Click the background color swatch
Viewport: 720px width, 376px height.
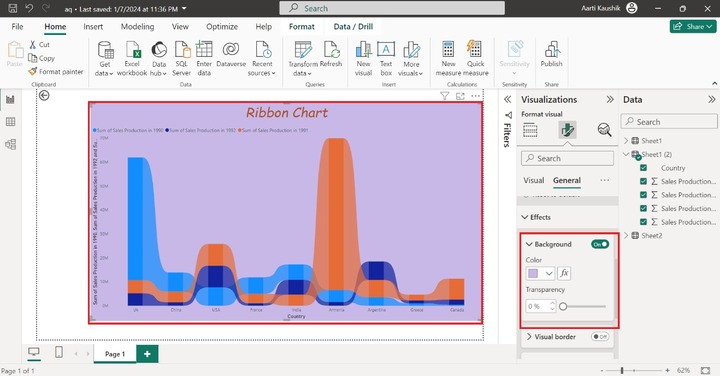coord(533,274)
